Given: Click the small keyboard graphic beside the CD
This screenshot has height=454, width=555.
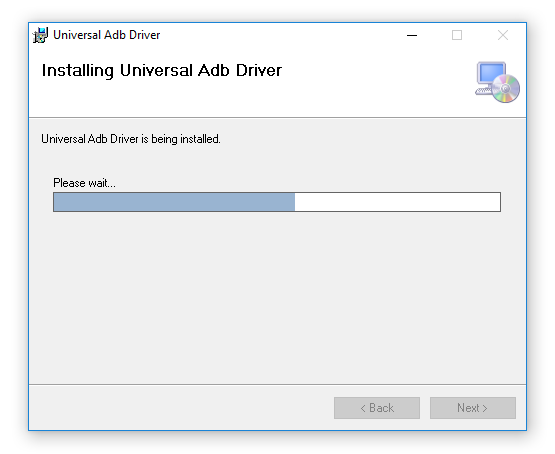Looking at the screenshot, I should tap(483, 91).
